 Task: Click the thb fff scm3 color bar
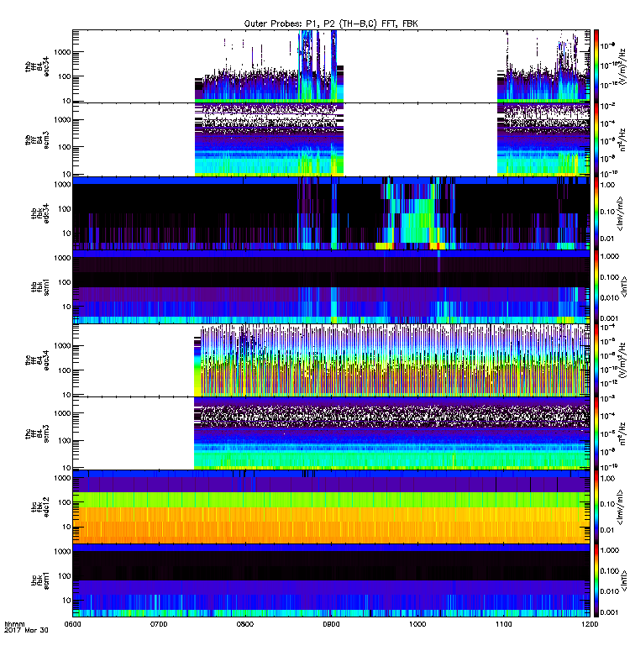click(596, 139)
